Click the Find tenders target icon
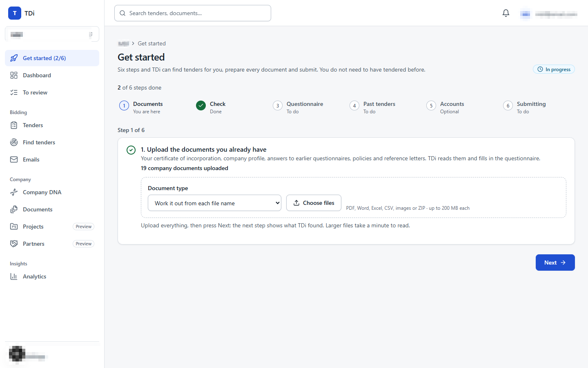This screenshot has height=368, width=588. click(14, 142)
